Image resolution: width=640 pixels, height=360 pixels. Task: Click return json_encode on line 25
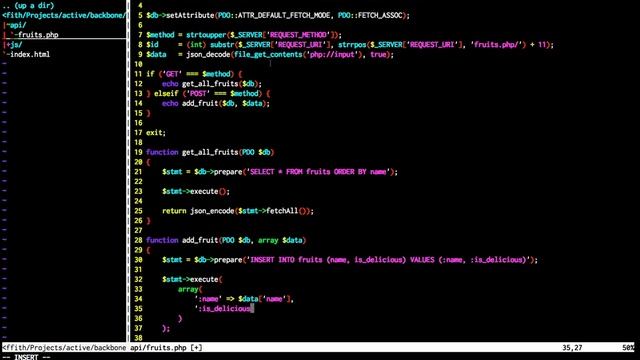pos(198,211)
